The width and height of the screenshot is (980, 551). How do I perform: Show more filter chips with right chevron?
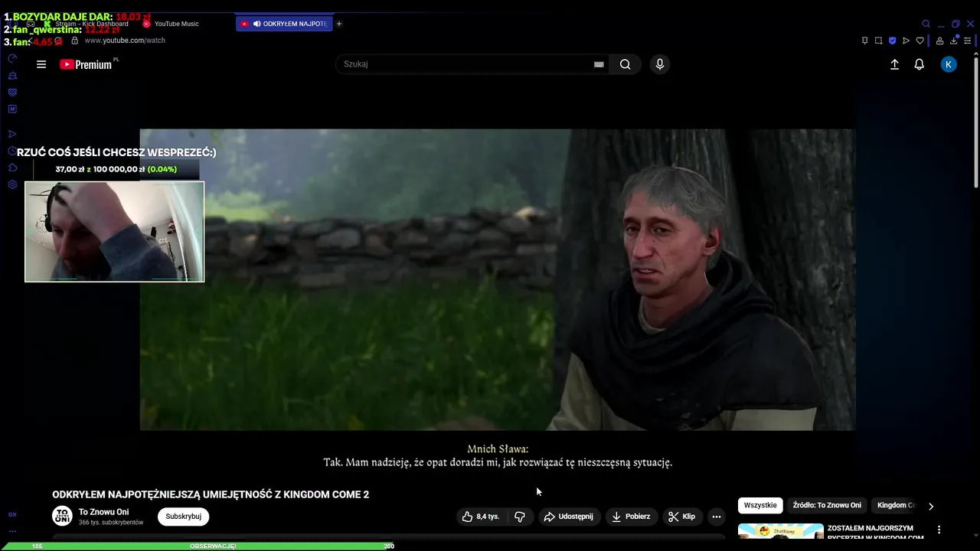[x=931, y=506]
